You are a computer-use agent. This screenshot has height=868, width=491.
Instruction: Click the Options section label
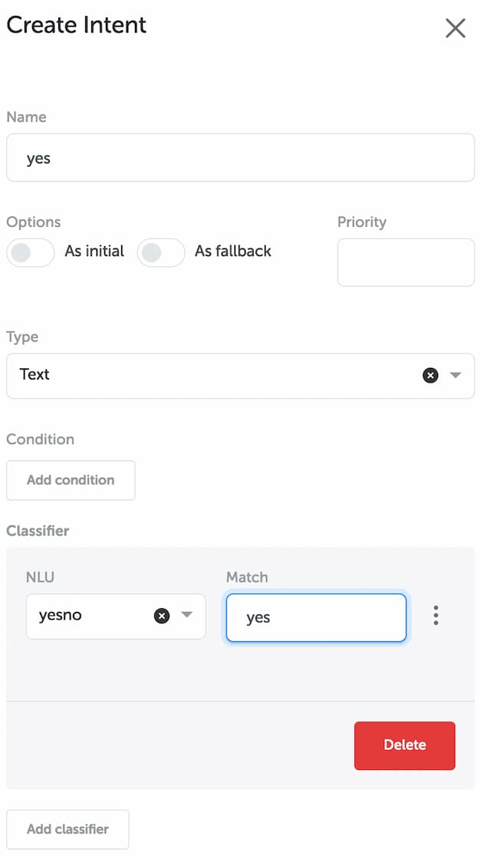34,222
